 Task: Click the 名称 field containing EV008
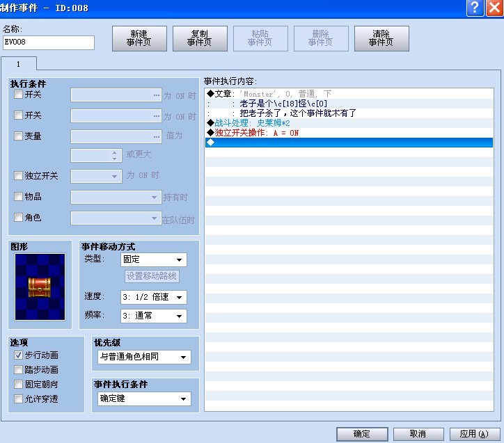click(x=49, y=42)
